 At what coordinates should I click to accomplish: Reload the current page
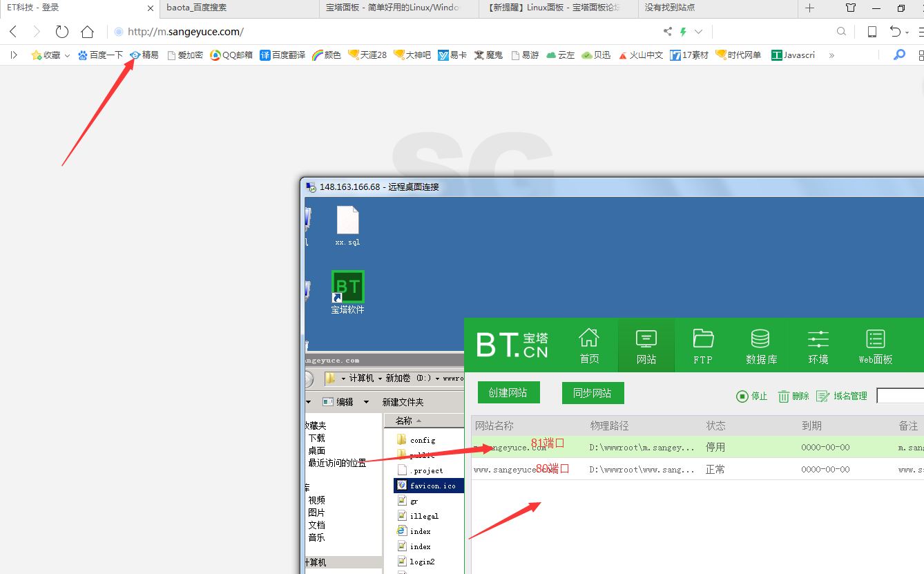point(62,32)
